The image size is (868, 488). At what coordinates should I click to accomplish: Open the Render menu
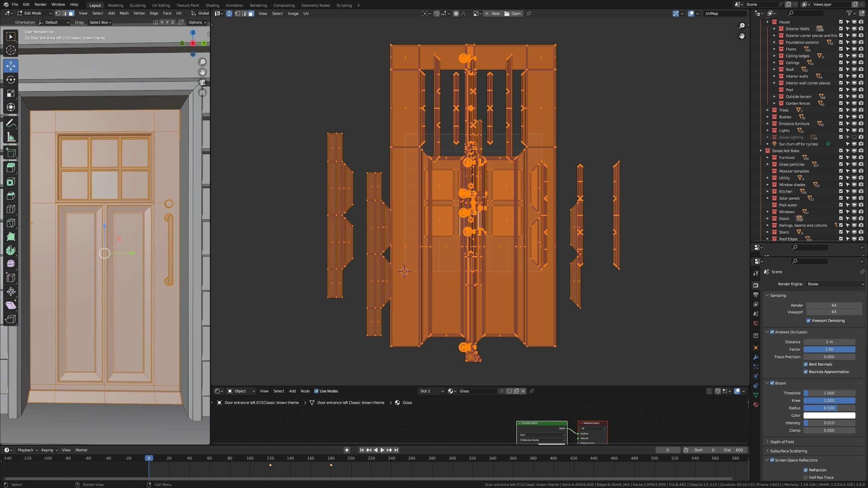click(40, 4)
